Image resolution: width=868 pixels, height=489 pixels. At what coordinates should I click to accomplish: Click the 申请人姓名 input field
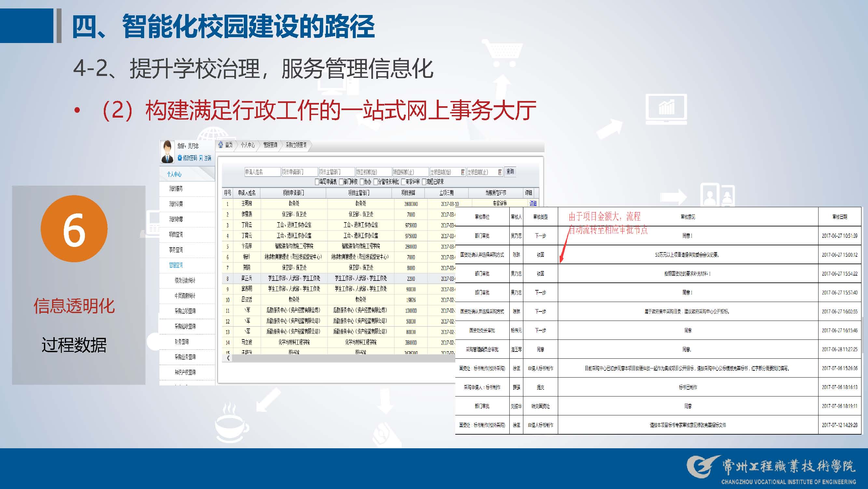(x=263, y=172)
